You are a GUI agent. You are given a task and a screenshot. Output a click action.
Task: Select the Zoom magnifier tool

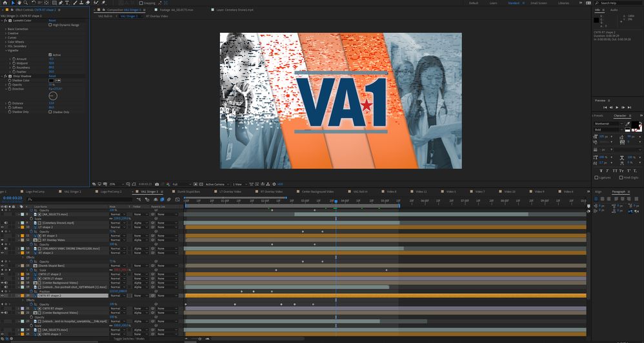(25, 3)
